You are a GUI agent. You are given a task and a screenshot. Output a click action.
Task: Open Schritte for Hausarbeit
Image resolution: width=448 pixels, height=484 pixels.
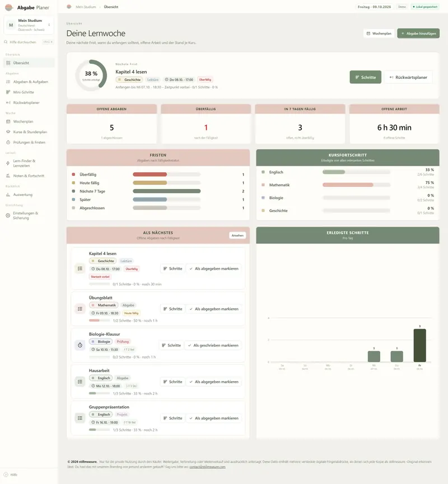tap(172, 382)
